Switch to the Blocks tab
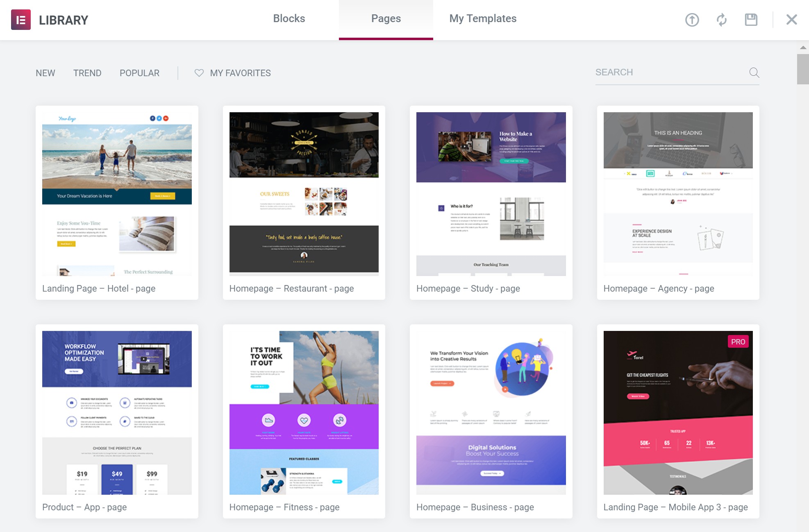The width and height of the screenshot is (809, 532). coord(289,18)
